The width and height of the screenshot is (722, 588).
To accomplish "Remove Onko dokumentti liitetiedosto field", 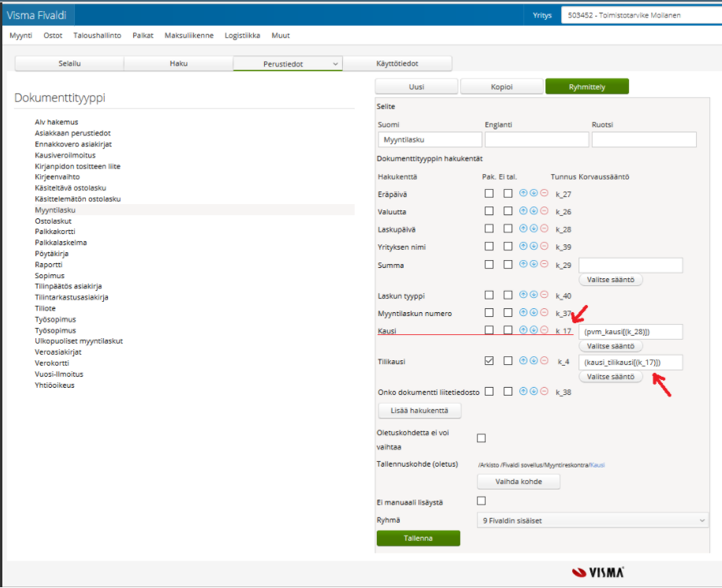I will [x=545, y=392].
